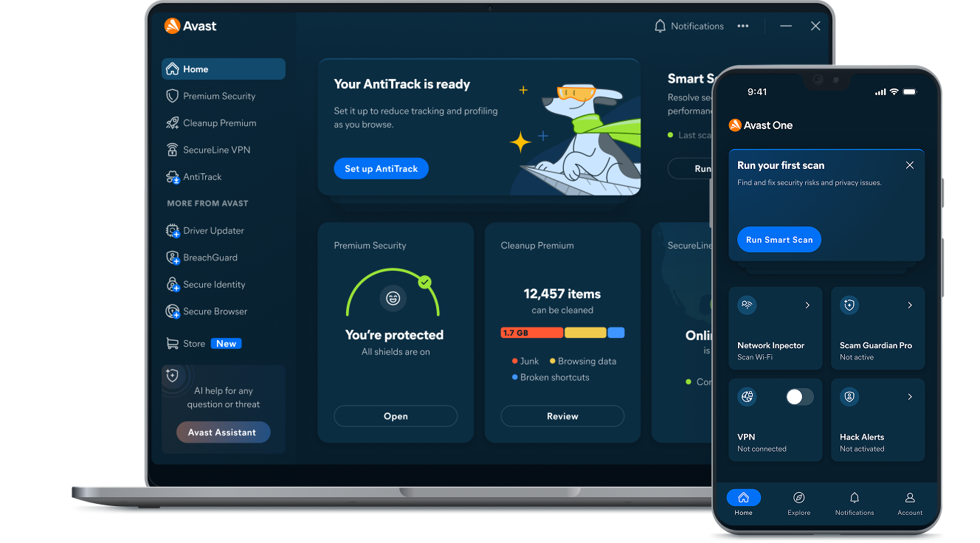Click the Scam Guardian Pro shield icon
This screenshot has height=543, width=980.
click(x=849, y=305)
